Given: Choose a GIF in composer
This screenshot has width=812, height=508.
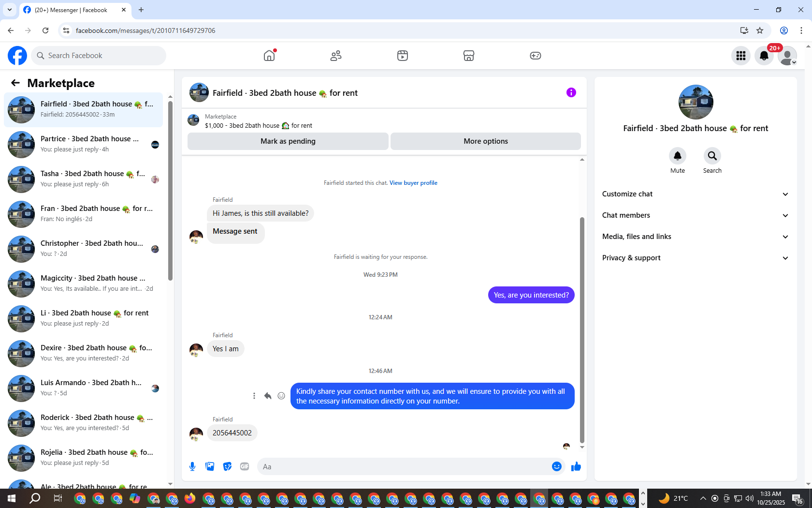Looking at the screenshot, I should pos(245,466).
